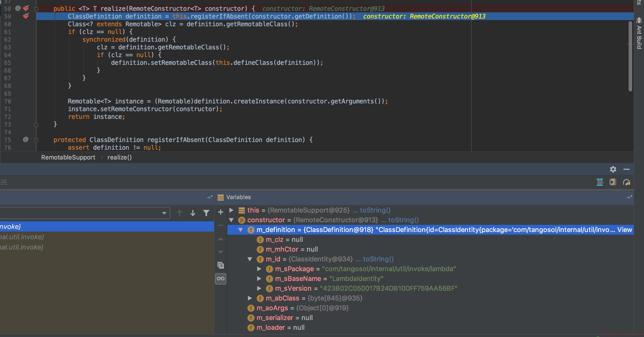
Task: Click the Duplicate Watch copy icon
Action: [x=221, y=265]
